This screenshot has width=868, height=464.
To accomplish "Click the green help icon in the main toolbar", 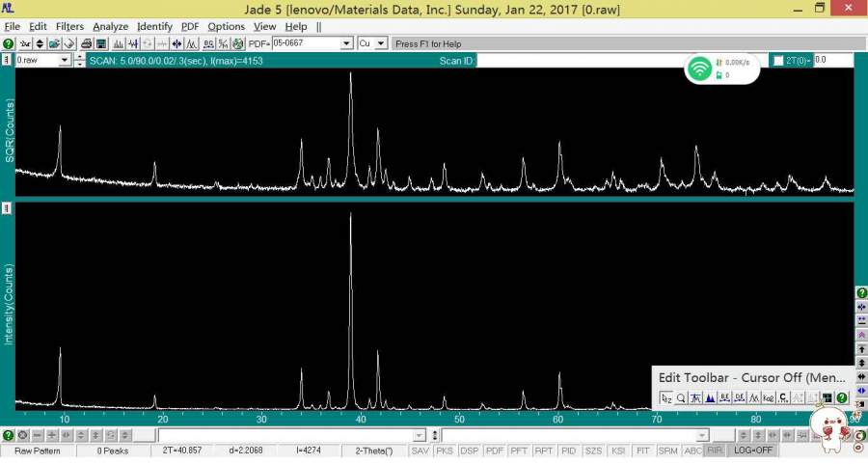I will pyautogui.click(x=9, y=43).
